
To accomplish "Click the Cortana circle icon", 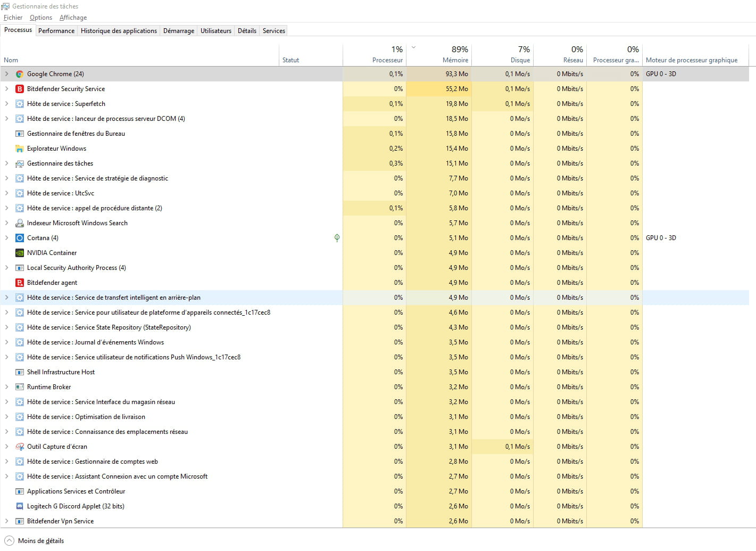I will (x=20, y=238).
